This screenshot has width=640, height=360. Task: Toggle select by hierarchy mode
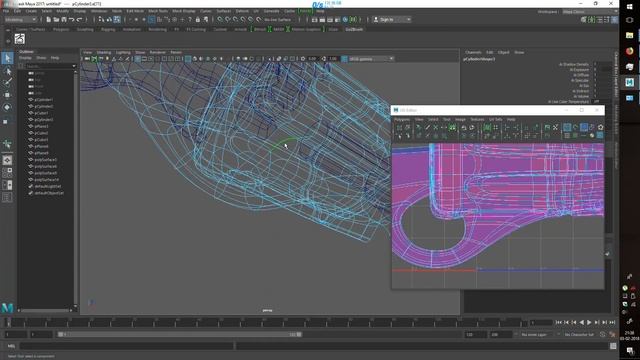(101, 19)
